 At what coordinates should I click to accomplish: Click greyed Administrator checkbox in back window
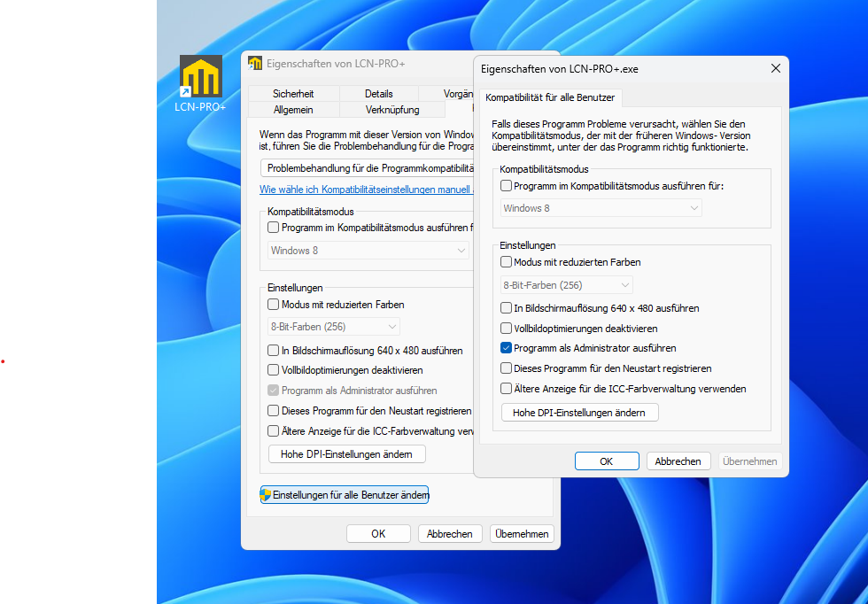[274, 391]
